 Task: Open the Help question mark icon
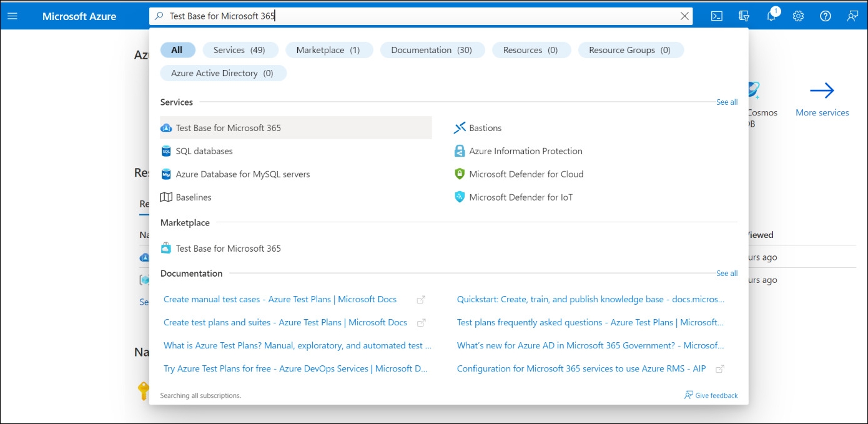pos(826,16)
